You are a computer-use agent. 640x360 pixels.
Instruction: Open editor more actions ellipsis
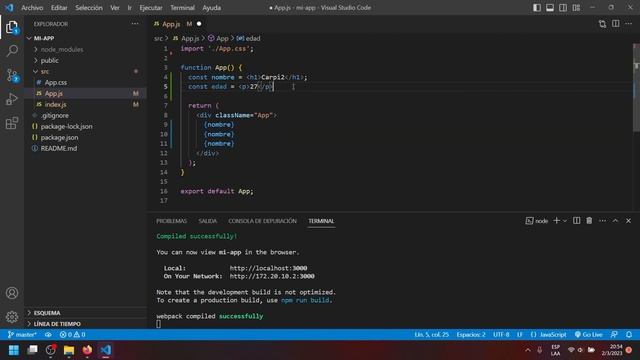tap(629, 24)
